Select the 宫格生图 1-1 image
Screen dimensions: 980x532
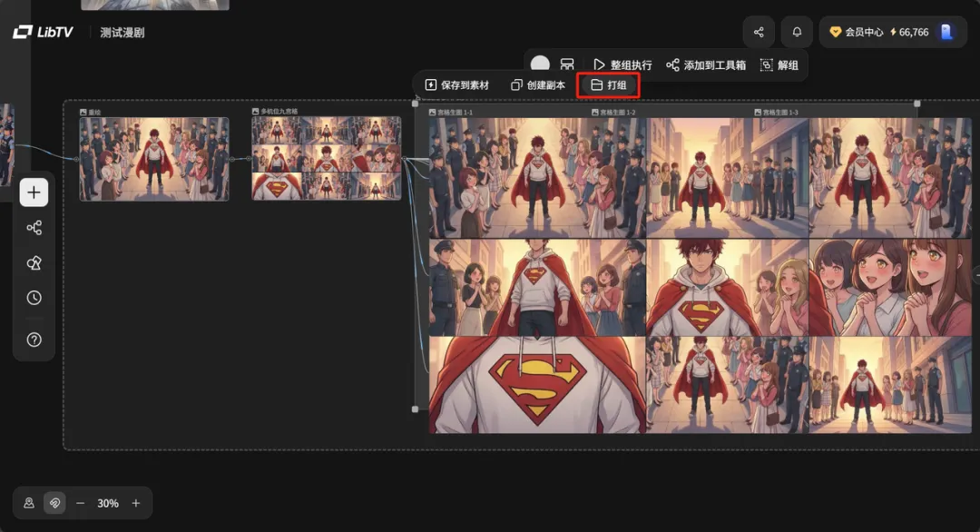537,178
